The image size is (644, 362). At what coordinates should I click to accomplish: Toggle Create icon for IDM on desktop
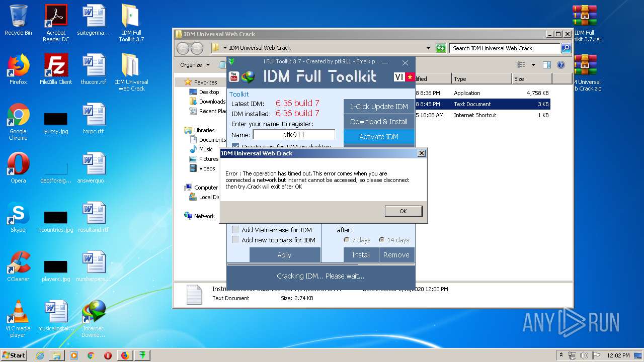(281, 146)
